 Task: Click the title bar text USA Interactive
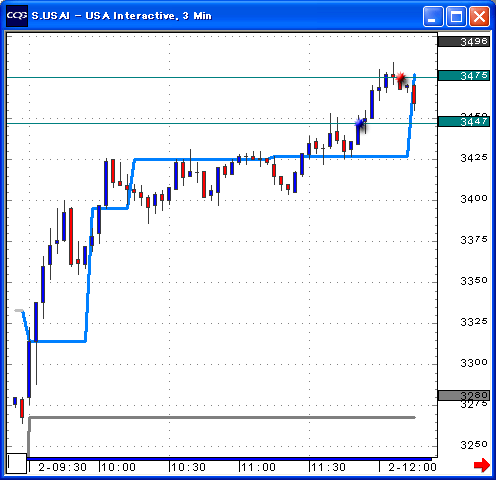point(130,16)
